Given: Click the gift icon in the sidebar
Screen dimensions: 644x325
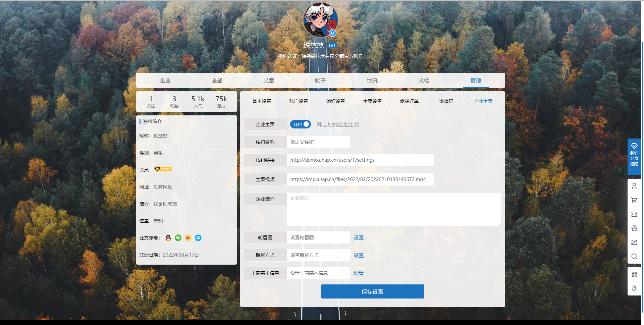Looking at the screenshot, I should [x=634, y=228].
